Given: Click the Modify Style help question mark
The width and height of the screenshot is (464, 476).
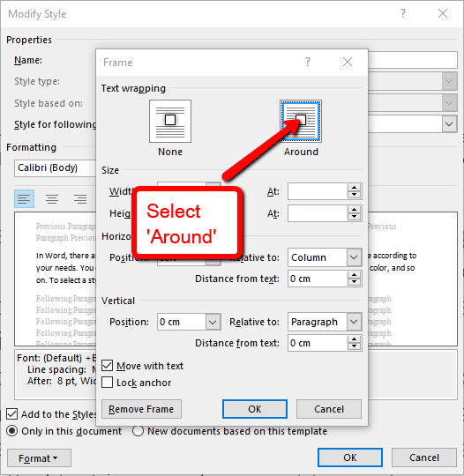Looking at the screenshot, I should (x=403, y=13).
